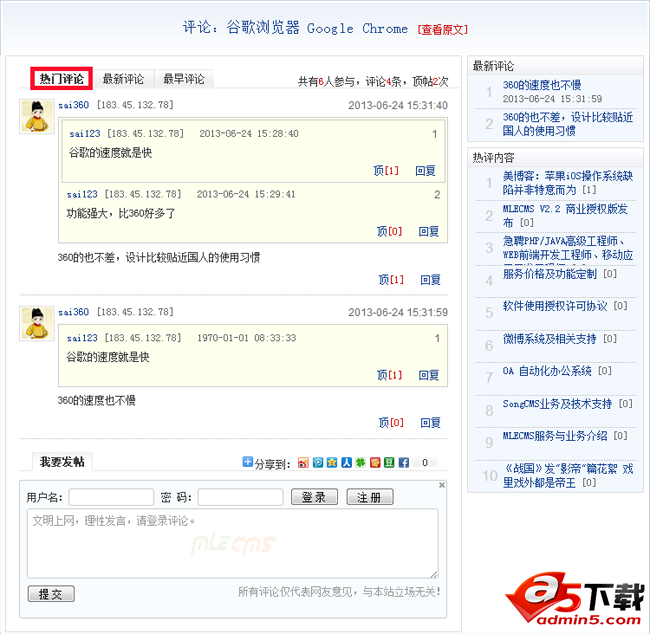Viewport: 650px width, 634px height.
Task: Open sai360 avatar on the 15:31:59 comment
Action: (x=37, y=323)
